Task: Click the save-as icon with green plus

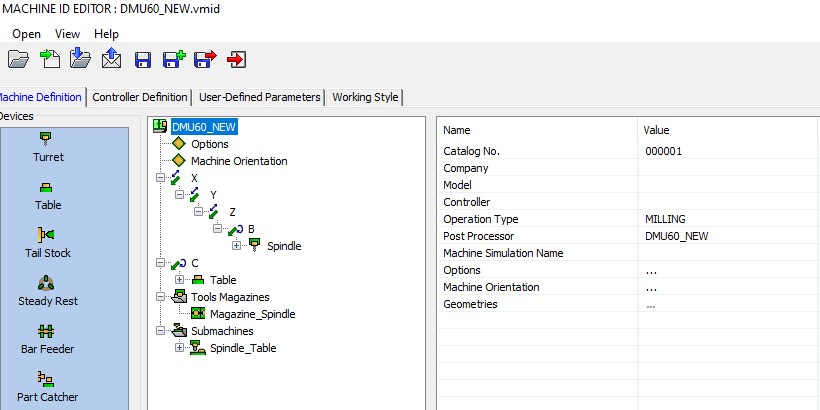Action: [x=174, y=60]
